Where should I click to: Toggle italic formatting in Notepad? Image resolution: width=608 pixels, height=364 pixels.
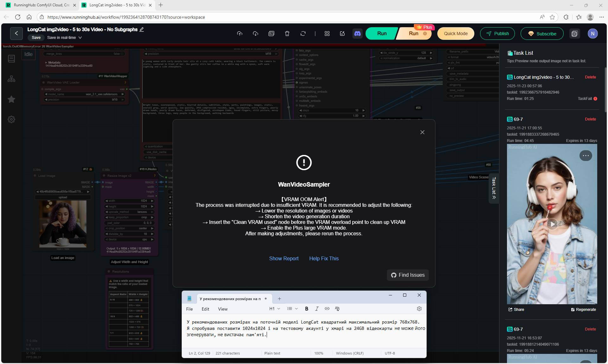click(x=317, y=309)
